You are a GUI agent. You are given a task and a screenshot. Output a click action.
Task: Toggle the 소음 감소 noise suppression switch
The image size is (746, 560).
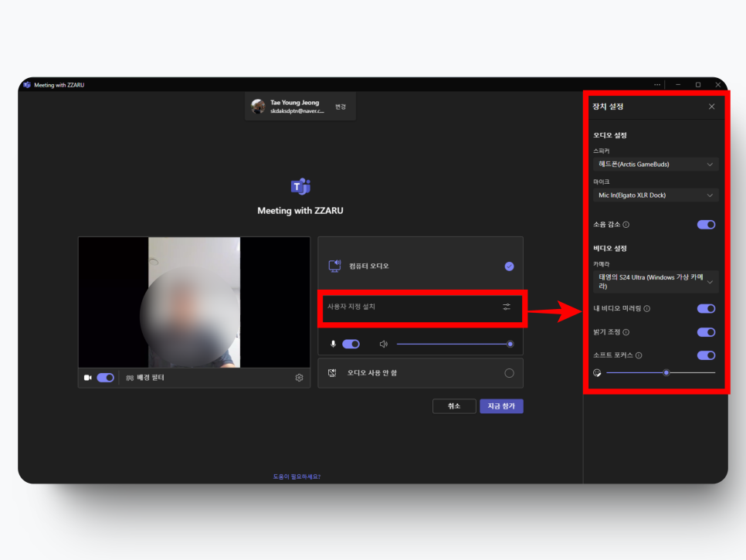706,225
